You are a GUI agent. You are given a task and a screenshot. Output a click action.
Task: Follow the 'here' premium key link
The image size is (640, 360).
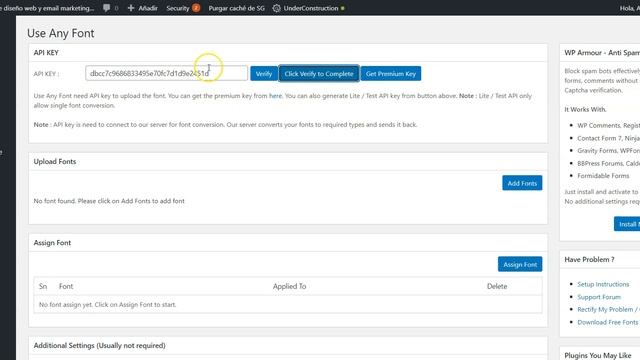(275, 96)
